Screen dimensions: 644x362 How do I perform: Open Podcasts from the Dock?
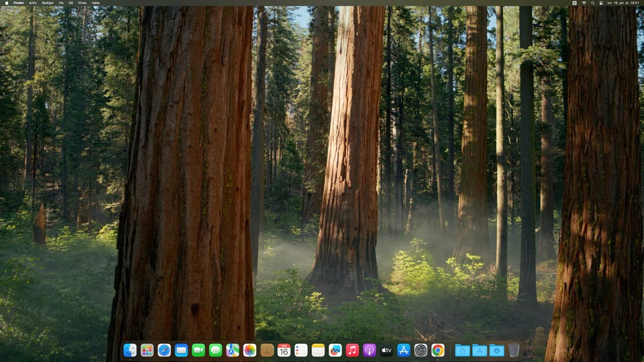pos(370,350)
